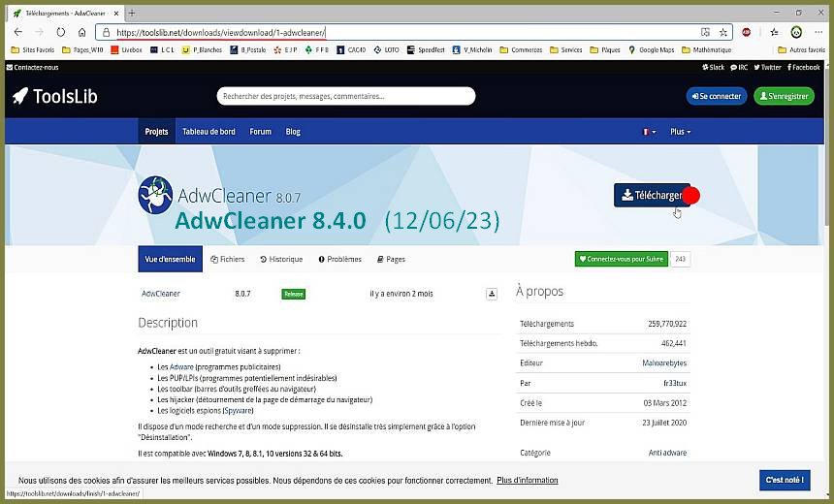The image size is (834, 504).
Task: Close the Téléchargements AdwCleaner tab
Action: pyautogui.click(x=116, y=13)
